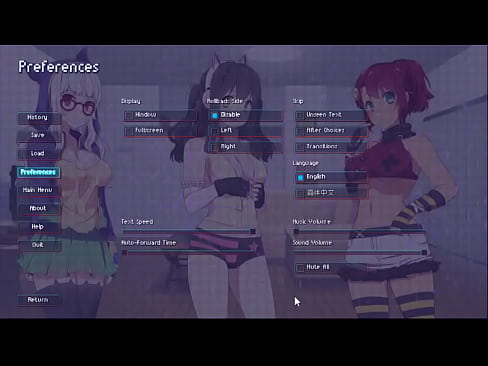
Task: Select English language
Action: 332,177
